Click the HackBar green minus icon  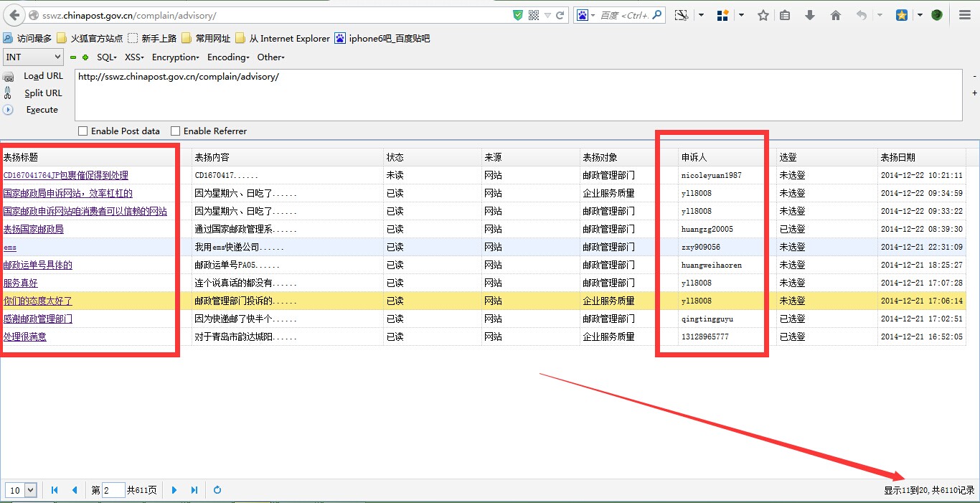click(72, 57)
